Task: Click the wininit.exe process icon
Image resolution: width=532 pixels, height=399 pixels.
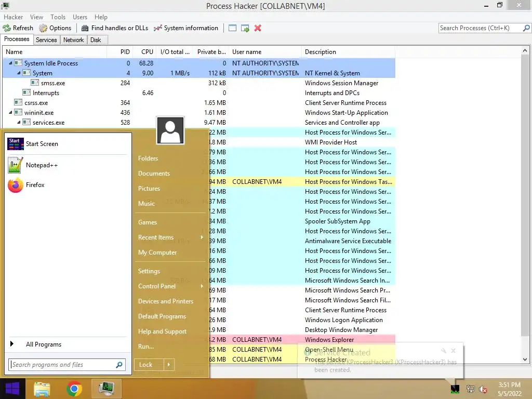Action: (18, 112)
